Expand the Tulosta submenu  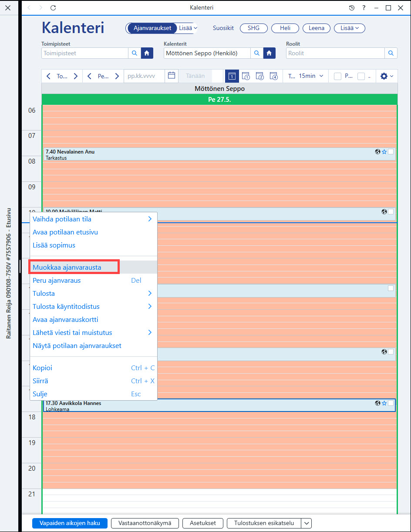pos(150,294)
